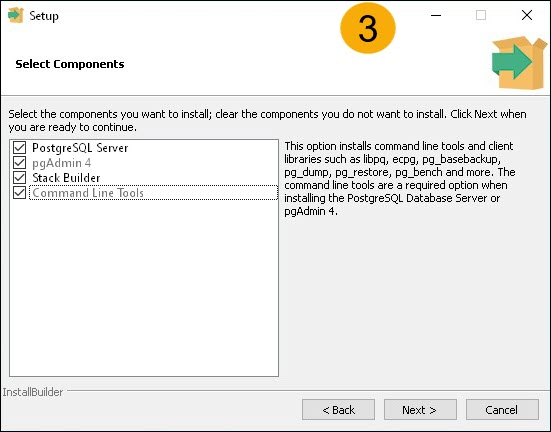Click the Setup installer icon in title bar
Viewport: 551px width, 432px height.
pos(15,15)
